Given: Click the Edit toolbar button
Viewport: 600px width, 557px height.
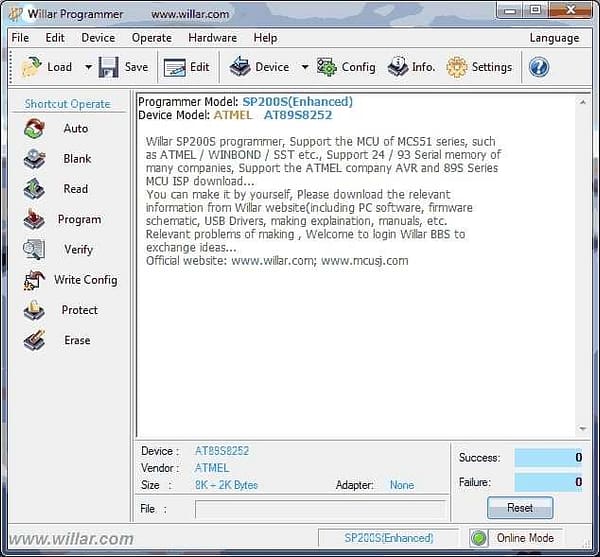Looking at the screenshot, I should pyautogui.click(x=187, y=67).
